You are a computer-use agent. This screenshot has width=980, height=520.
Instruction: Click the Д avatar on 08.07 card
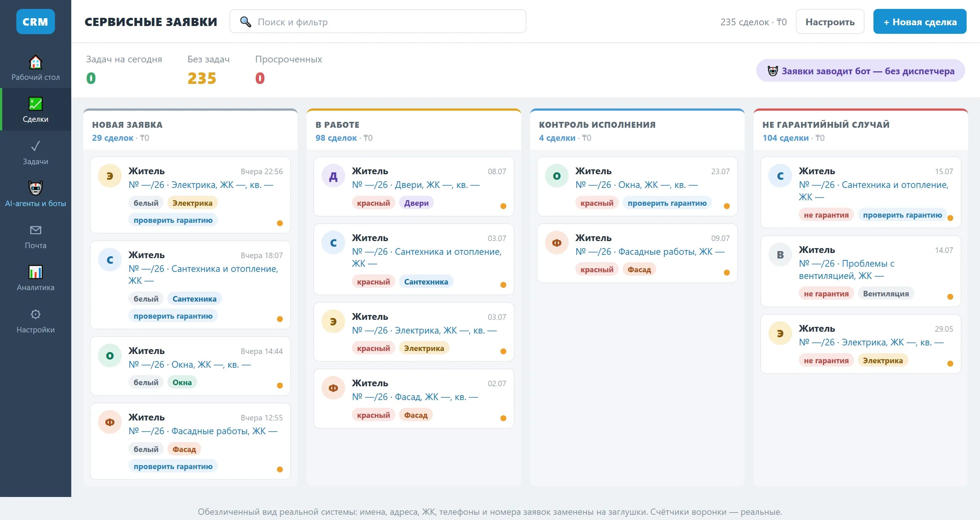[333, 176]
